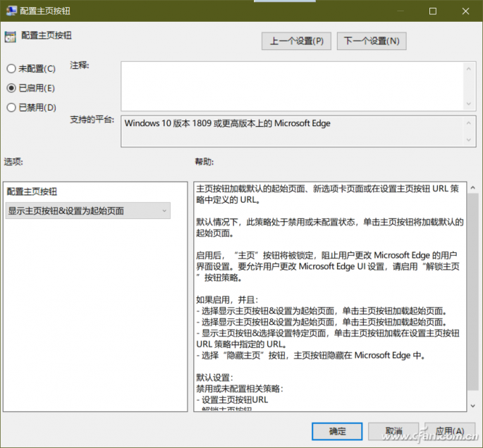The image size is (483, 448).
Task: Click the 选项: label
Action: [13, 161]
